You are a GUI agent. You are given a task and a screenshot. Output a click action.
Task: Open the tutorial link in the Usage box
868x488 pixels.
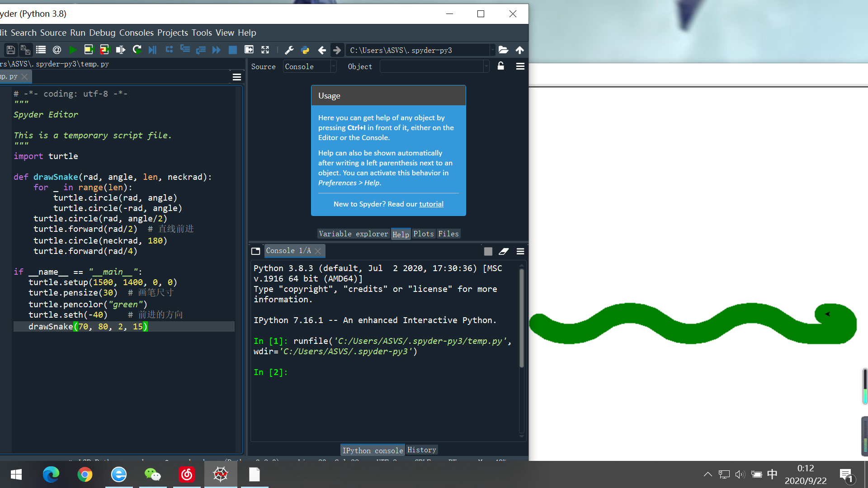point(431,204)
